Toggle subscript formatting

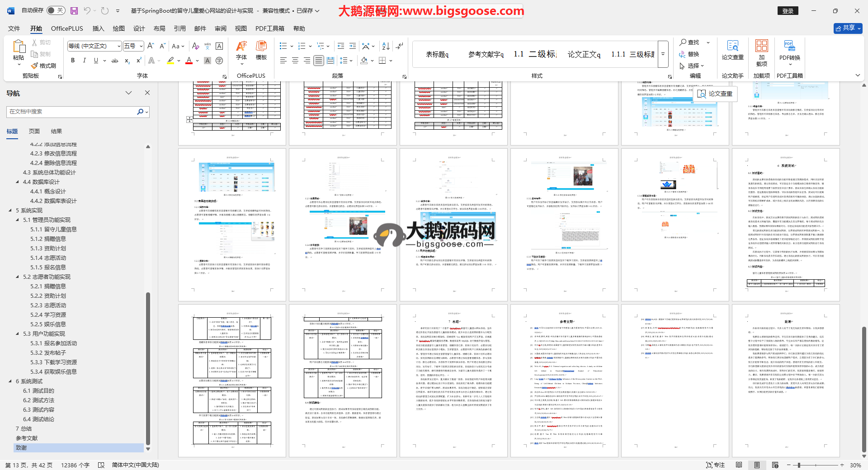click(x=127, y=61)
